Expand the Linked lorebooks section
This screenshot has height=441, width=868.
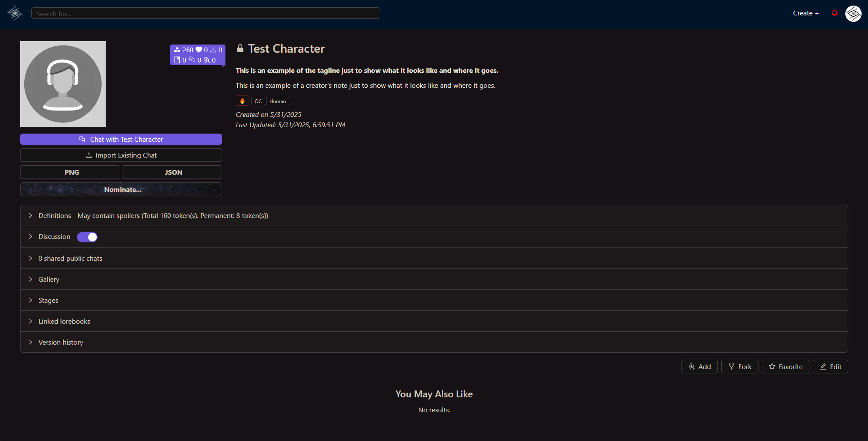(434, 321)
